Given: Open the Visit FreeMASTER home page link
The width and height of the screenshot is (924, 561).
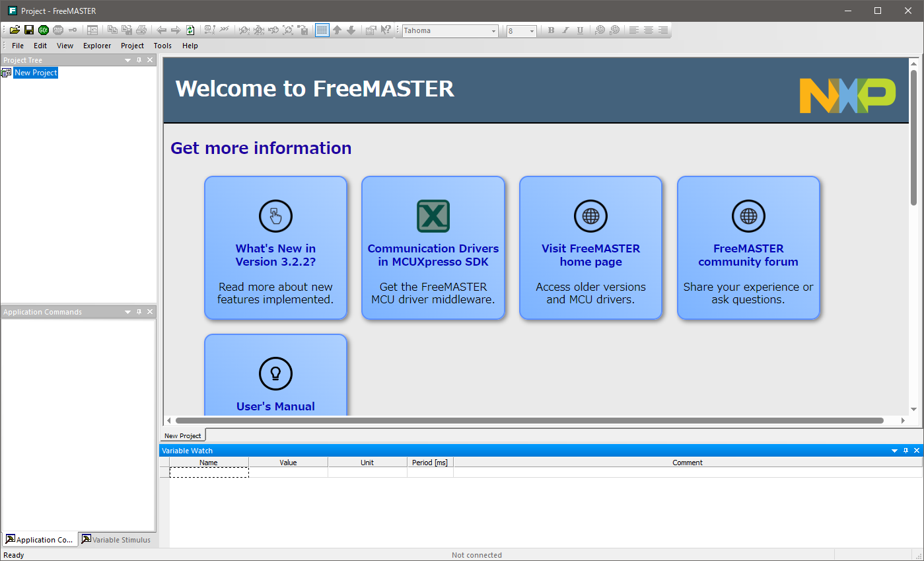Looking at the screenshot, I should [590, 255].
